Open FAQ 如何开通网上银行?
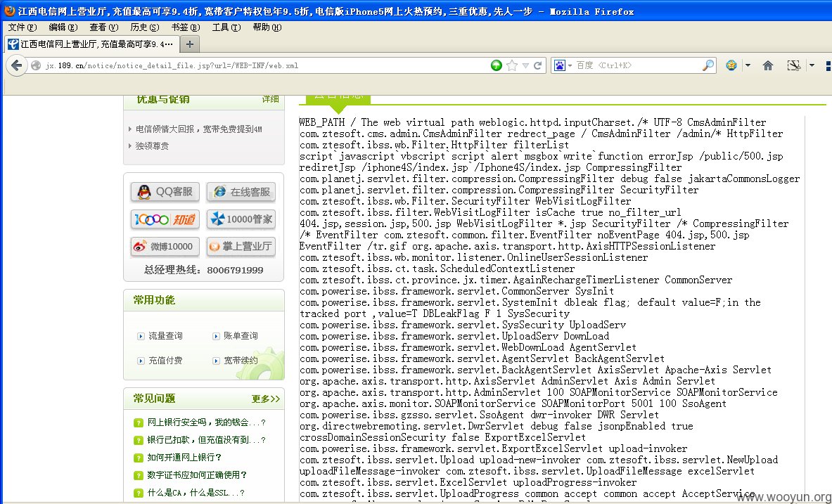Image resolution: width=832 pixels, height=504 pixels. 184,458
